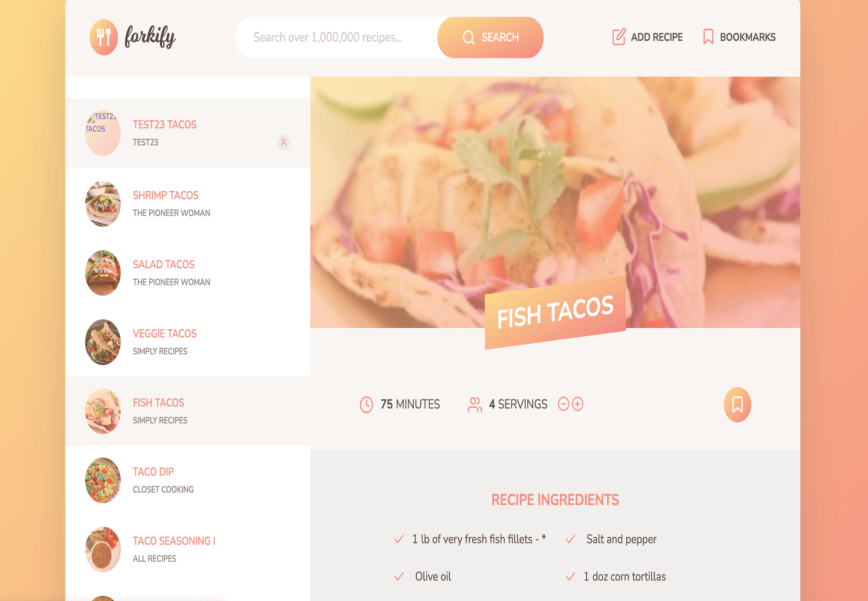Increase servings with the plus icon
This screenshot has width=868, height=601.
pos(578,404)
